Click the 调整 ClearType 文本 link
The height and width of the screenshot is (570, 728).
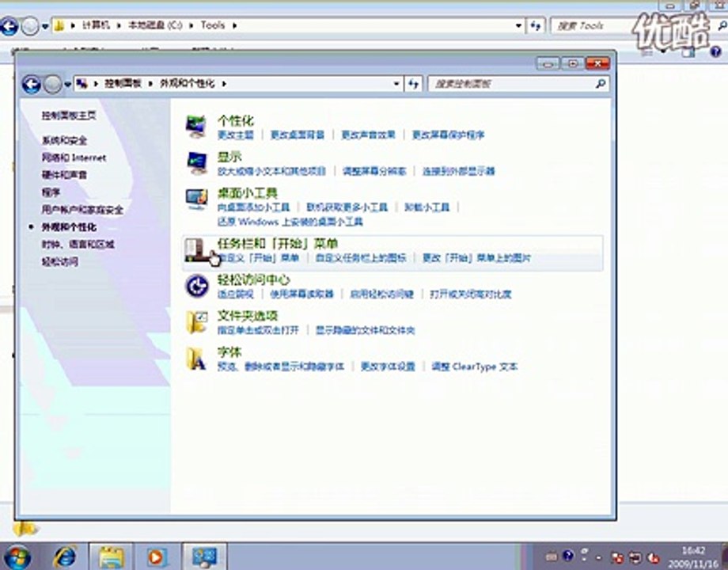(x=475, y=367)
